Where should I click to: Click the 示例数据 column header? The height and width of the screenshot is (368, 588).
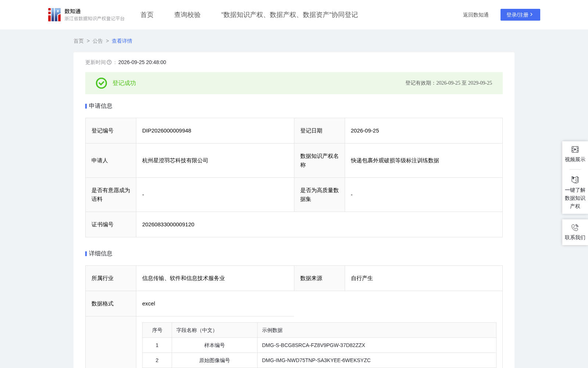tap(377, 330)
